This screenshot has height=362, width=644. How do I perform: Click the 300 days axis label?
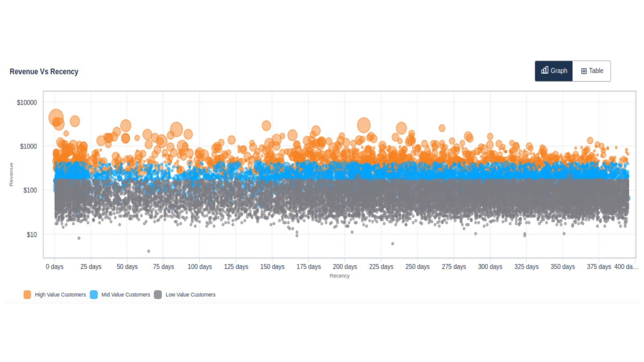pos(490,267)
